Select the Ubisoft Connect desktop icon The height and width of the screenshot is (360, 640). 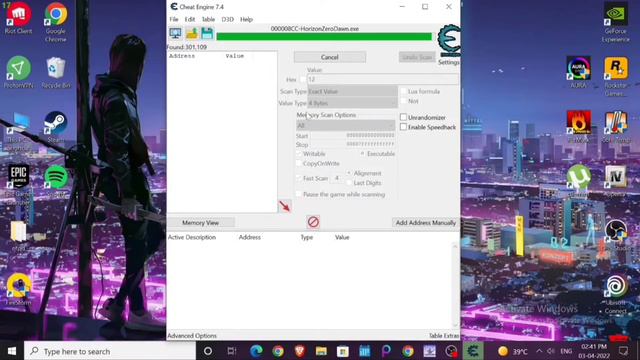click(x=616, y=294)
